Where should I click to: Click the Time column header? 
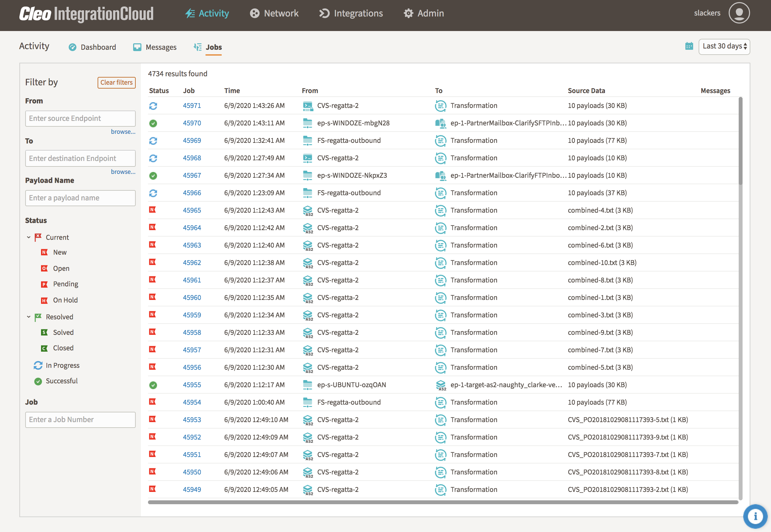[x=232, y=91]
